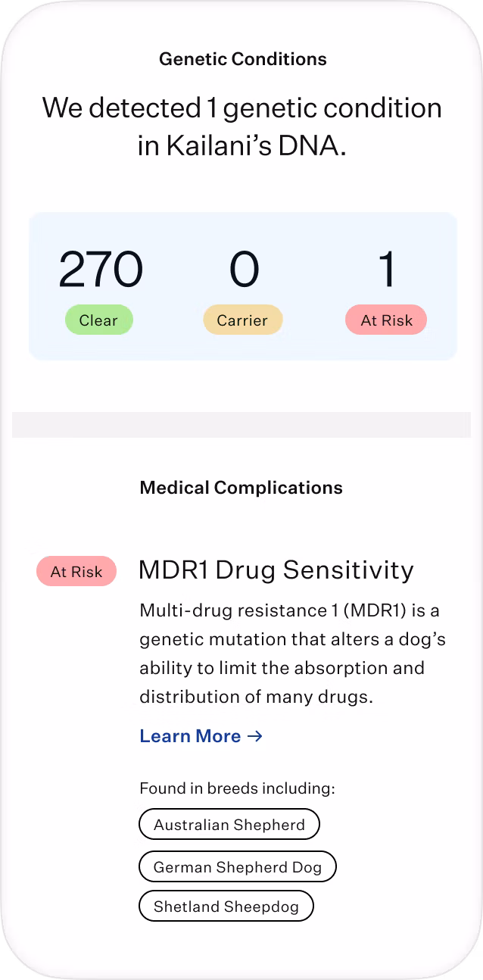Click the green Clear badge
The height and width of the screenshot is (980, 483).
[98, 320]
